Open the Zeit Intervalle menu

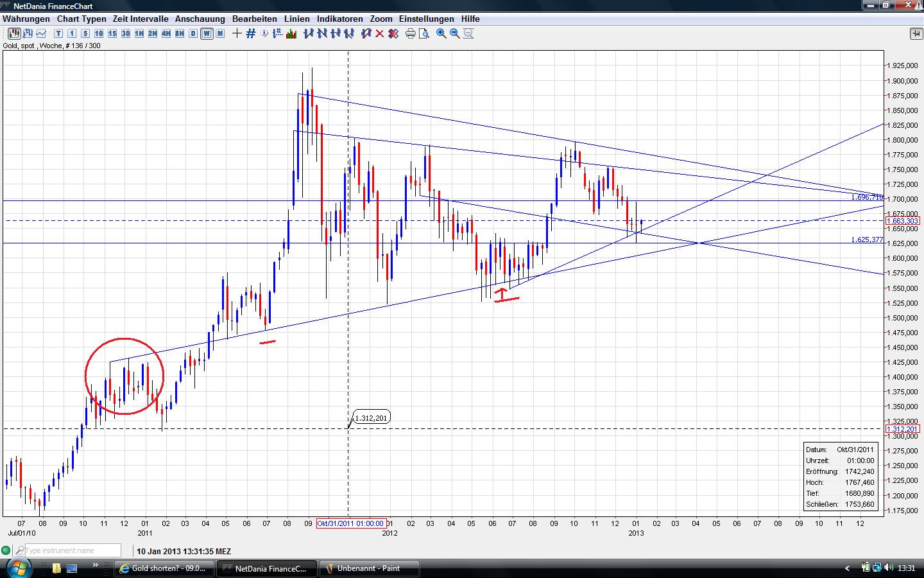(140, 19)
